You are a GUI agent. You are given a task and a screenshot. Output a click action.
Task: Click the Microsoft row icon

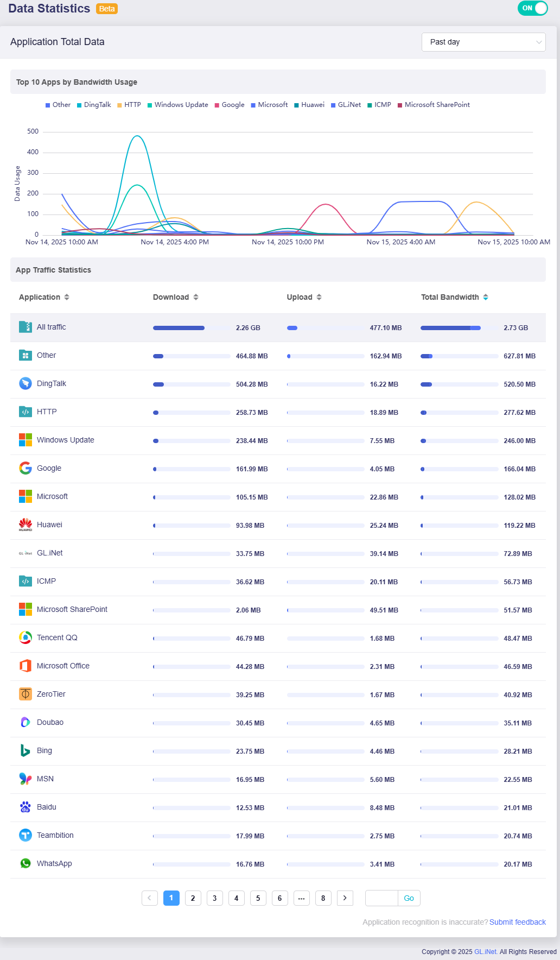pos(26,496)
